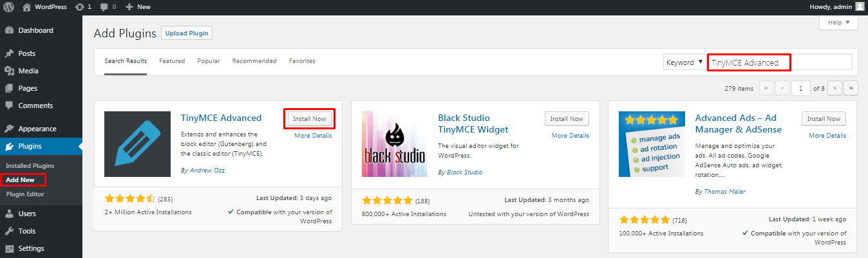The width and height of the screenshot is (868, 258).
Task: Open Posts via the pushpin icon
Action: (9, 53)
